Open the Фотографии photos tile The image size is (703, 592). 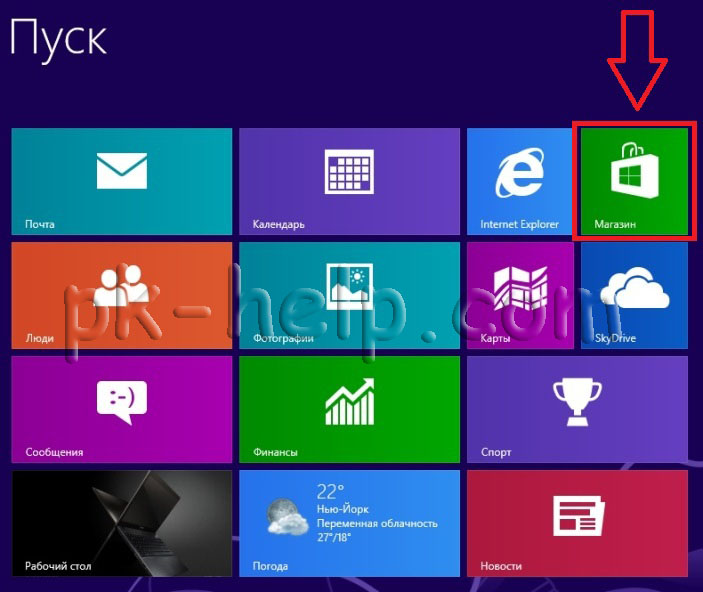349,296
